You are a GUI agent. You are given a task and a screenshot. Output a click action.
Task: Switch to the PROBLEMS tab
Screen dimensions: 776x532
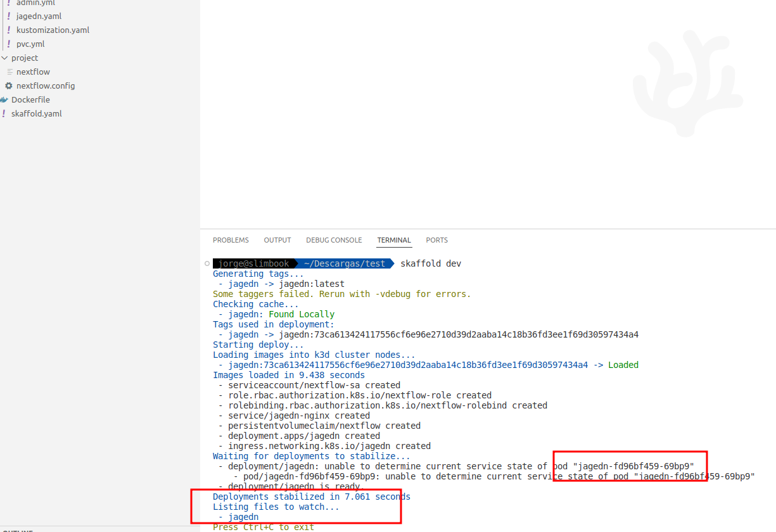pyautogui.click(x=231, y=240)
